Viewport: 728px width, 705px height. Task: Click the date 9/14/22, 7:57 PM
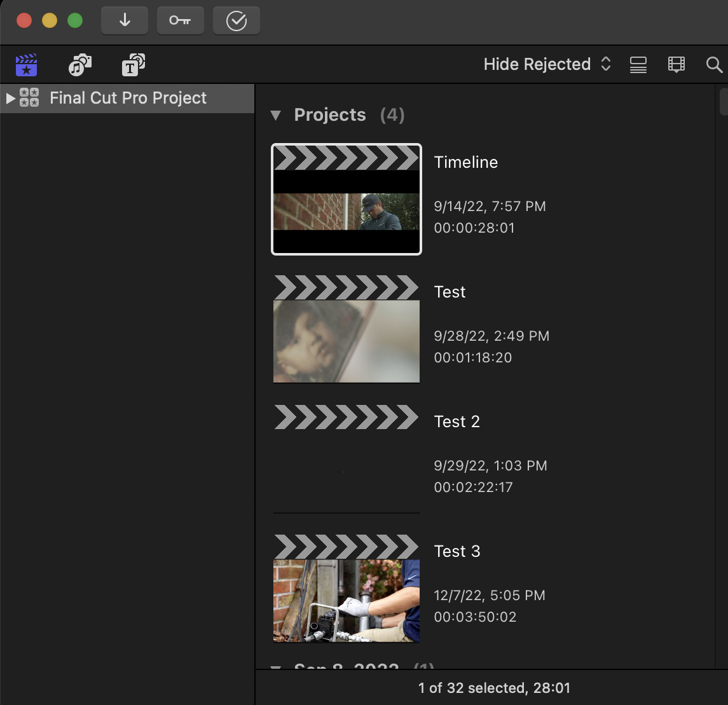click(x=490, y=206)
